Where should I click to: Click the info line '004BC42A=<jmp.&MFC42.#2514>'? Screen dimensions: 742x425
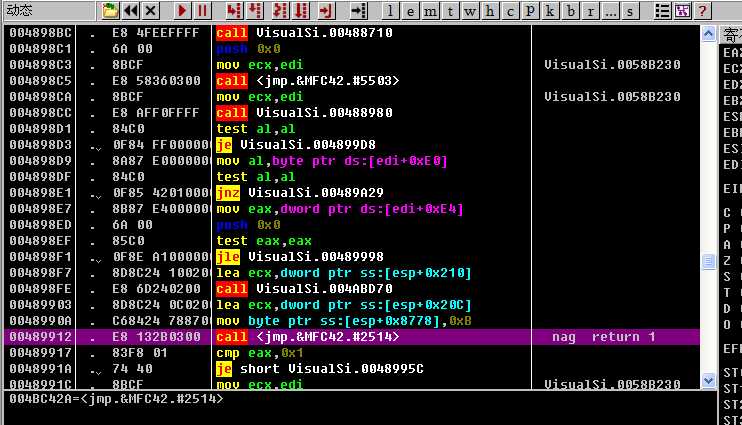click(x=116, y=399)
